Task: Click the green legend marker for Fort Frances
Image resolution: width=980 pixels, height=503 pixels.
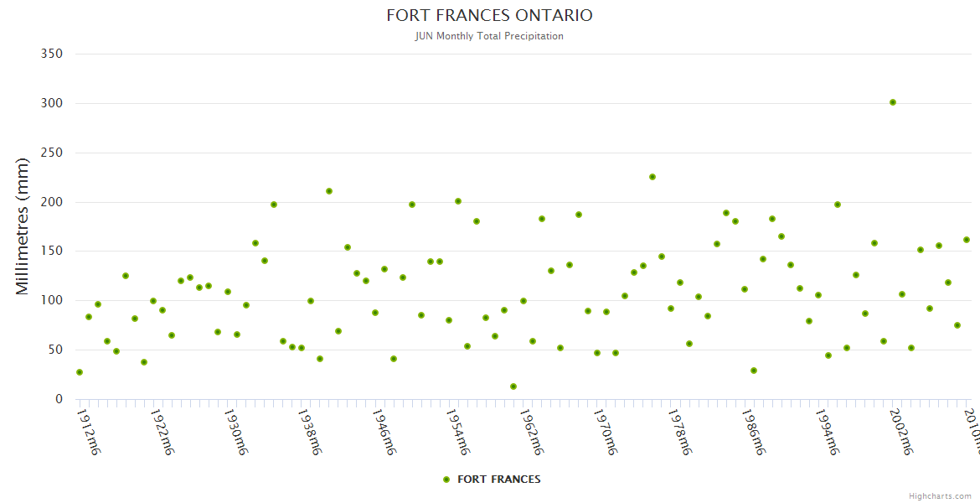Action: pyautogui.click(x=446, y=480)
